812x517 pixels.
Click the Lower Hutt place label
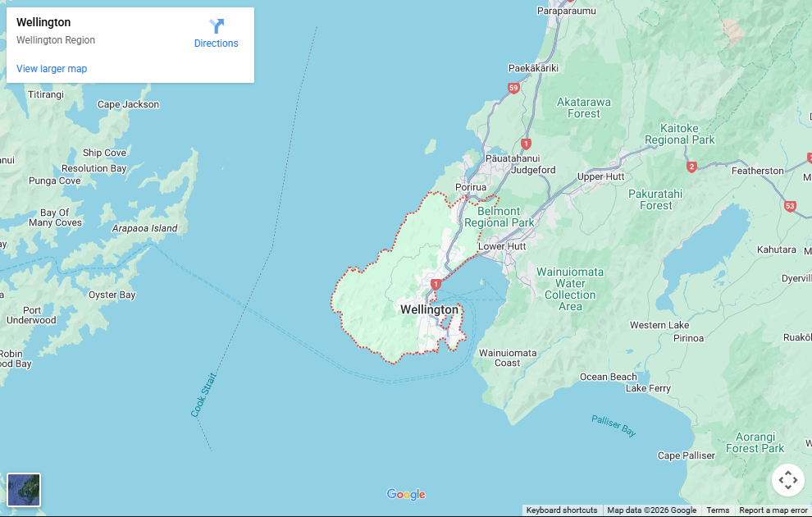(x=502, y=246)
